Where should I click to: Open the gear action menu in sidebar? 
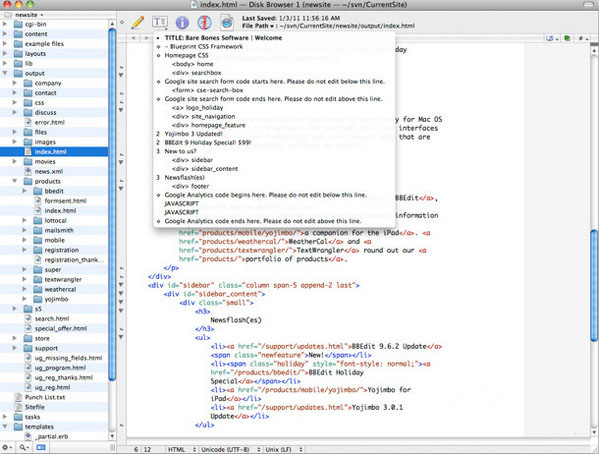click(7, 447)
